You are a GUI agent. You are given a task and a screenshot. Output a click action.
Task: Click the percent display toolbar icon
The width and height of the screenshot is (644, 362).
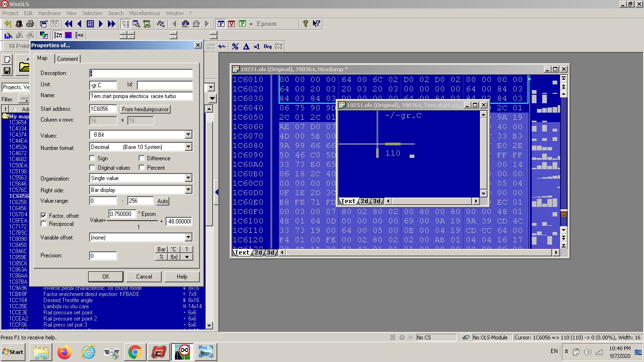tap(235, 46)
